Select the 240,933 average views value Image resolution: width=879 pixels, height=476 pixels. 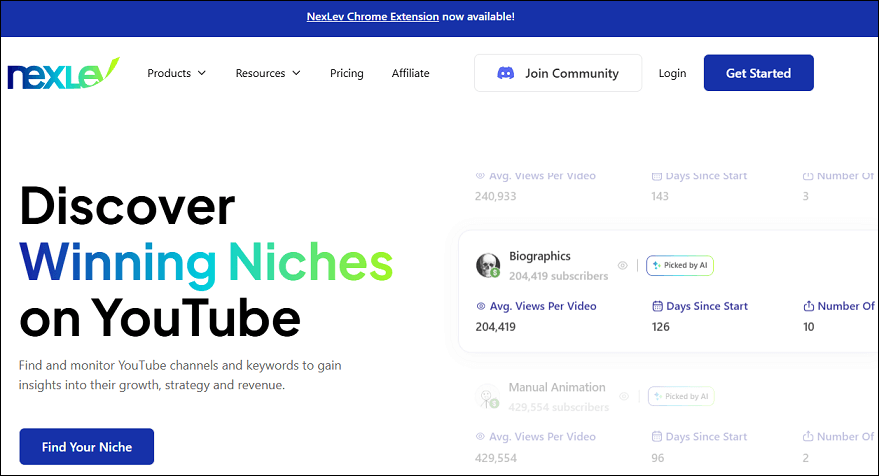496,197
